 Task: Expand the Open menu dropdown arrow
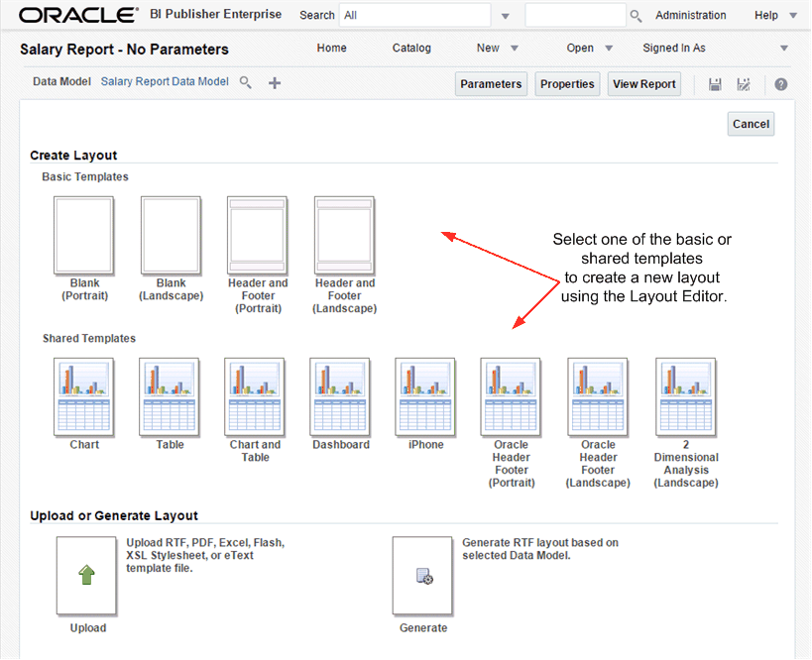[609, 49]
